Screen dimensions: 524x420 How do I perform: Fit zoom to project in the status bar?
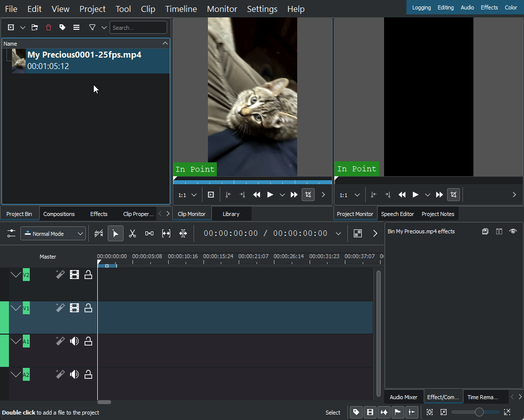430,413
